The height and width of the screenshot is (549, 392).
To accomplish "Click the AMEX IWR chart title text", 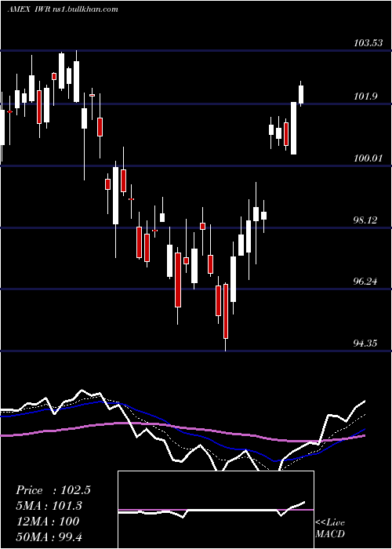I will pos(63,9).
